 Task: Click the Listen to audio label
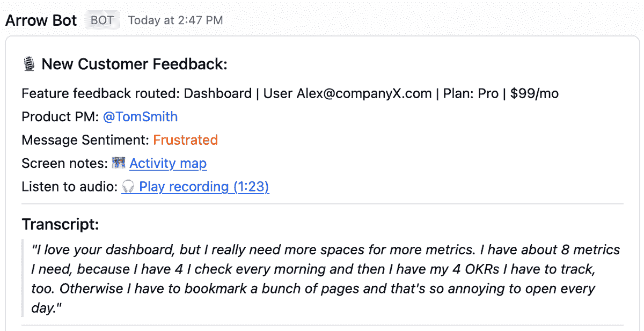(70, 187)
